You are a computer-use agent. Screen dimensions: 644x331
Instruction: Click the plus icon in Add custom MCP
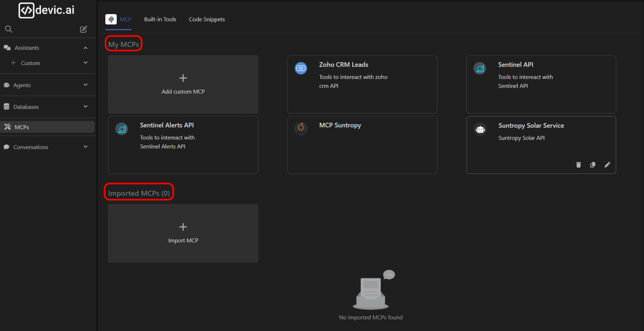pyautogui.click(x=183, y=78)
